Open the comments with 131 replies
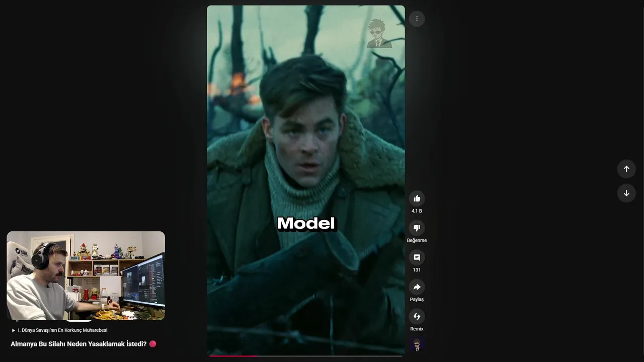644x362 pixels. click(x=417, y=257)
